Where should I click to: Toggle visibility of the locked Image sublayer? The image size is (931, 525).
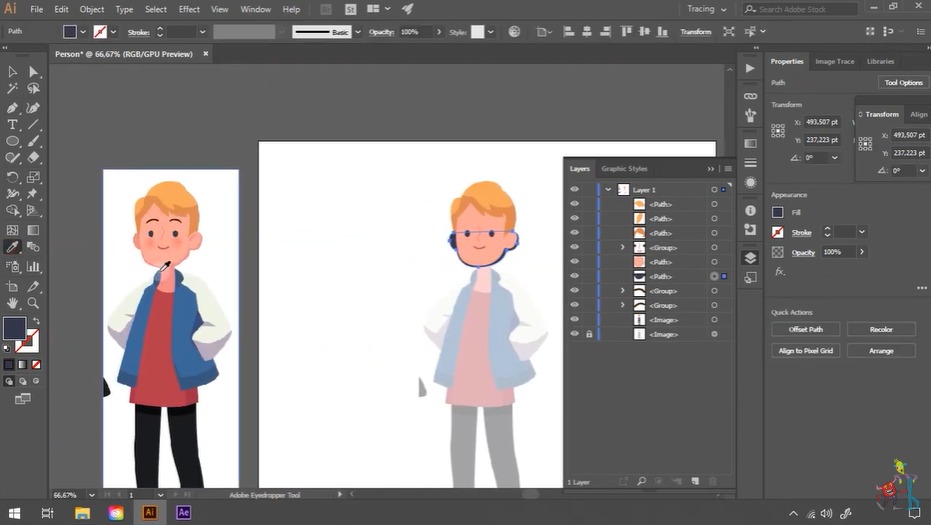point(574,334)
